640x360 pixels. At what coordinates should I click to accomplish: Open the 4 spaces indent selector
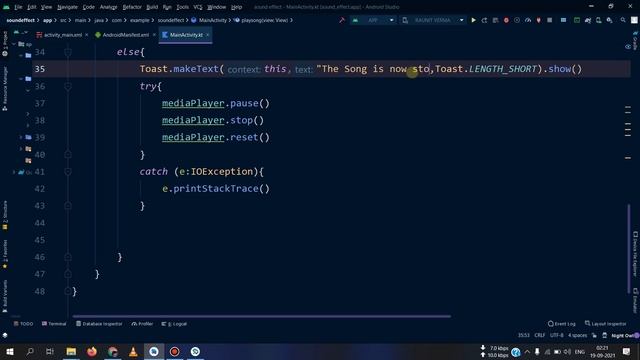point(578,335)
